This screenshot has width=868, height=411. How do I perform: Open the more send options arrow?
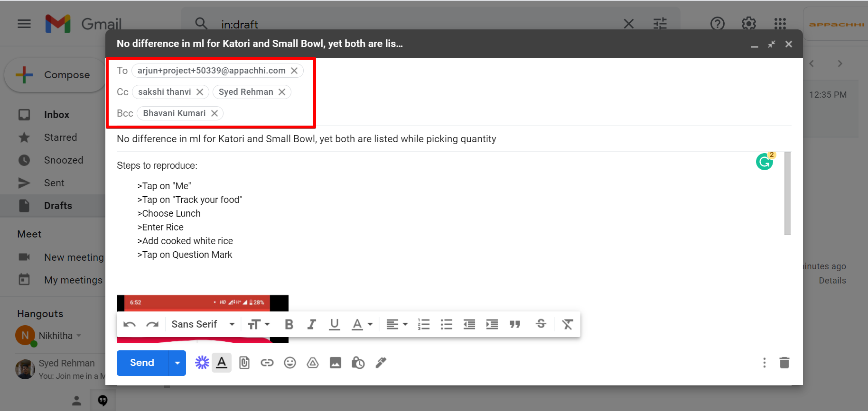tap(177, 363)
